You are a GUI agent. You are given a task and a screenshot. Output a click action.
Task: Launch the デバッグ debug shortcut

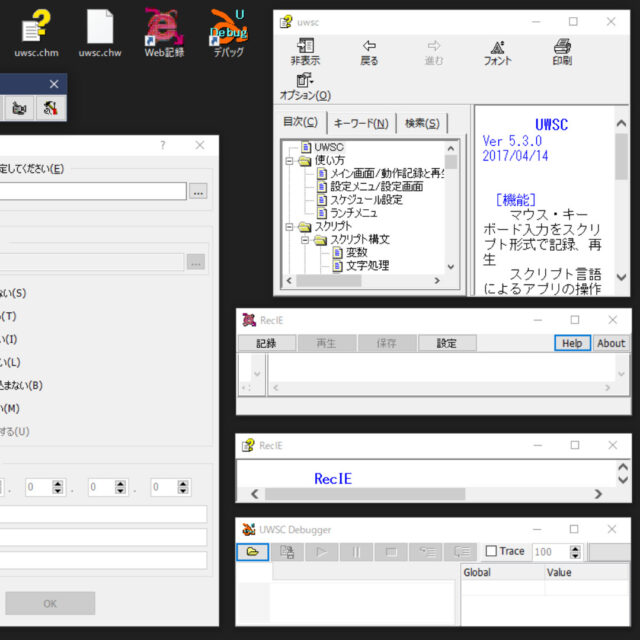point(229,33)
